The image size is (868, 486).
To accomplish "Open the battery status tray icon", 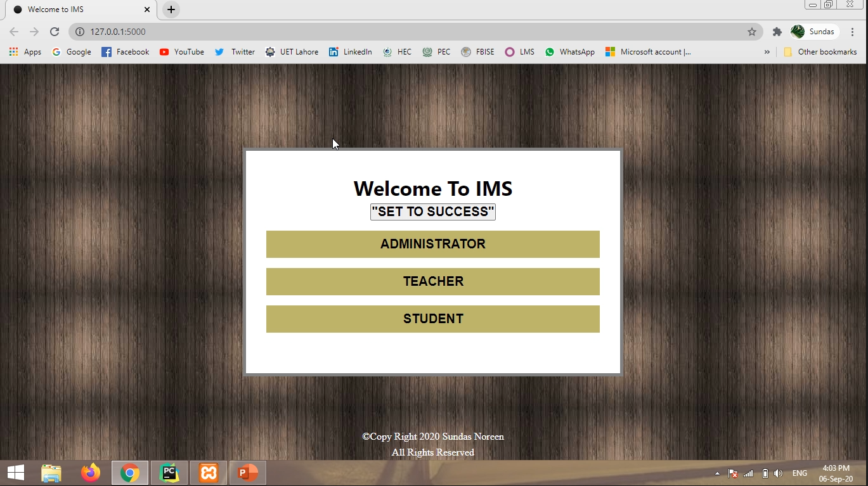I will 765,473.
